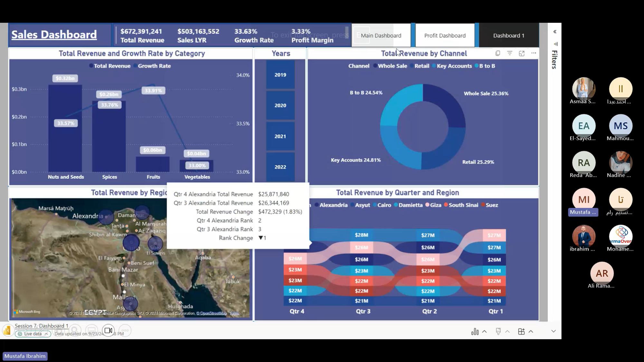Switch to the Main Dashboard tab
Viewport: 644px width, 362px height.
coord(381,35)
